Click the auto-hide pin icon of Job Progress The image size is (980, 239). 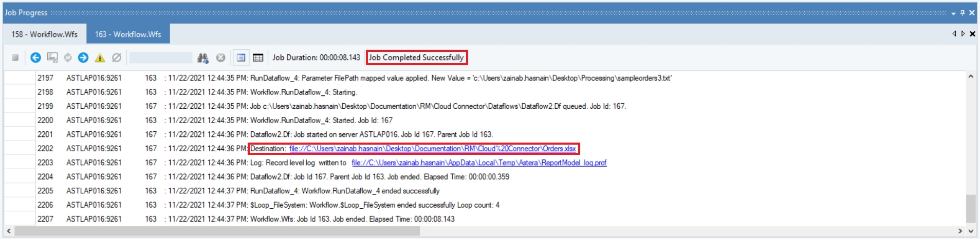pyautogui.click(x=963, y=13)
